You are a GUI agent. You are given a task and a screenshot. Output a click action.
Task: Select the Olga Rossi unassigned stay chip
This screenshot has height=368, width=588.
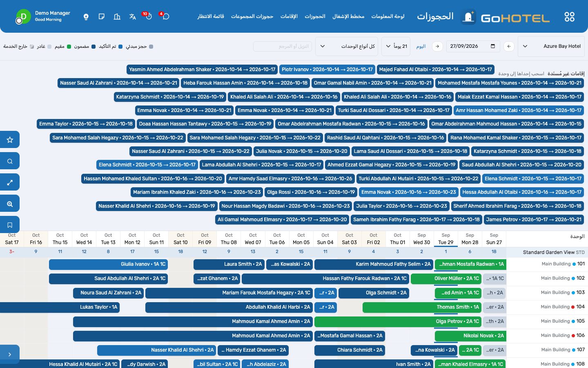click(x=311, y=192)
